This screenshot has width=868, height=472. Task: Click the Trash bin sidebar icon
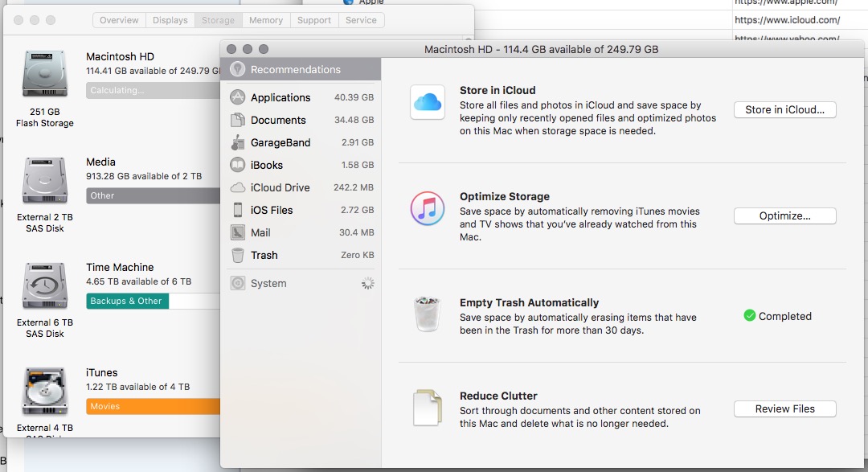(237, 255)
